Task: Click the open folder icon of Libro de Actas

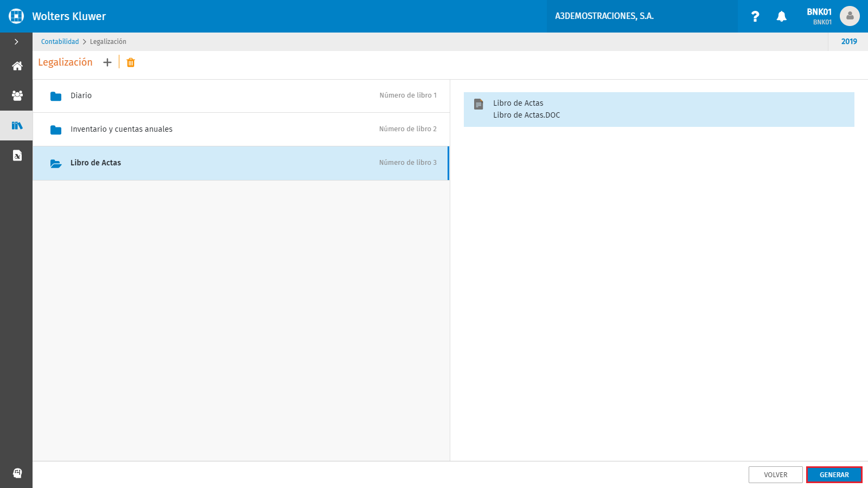Action: [56, 164]
